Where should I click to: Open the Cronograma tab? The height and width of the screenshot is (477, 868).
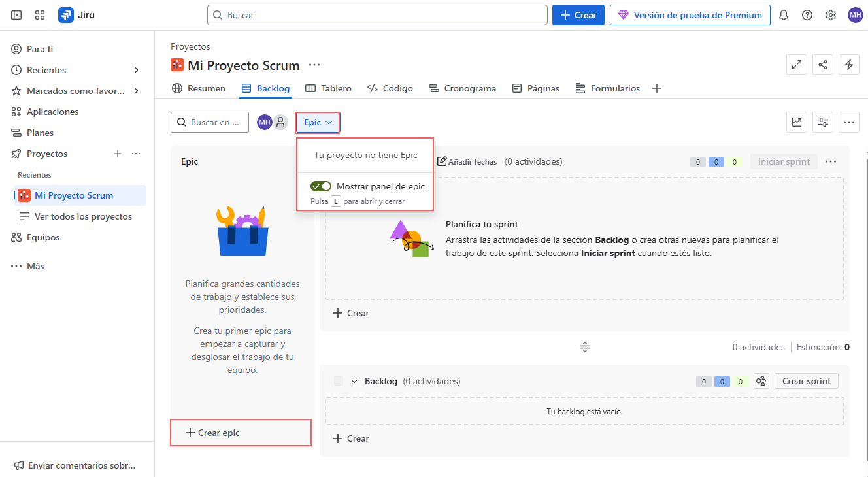click(462, 88)
